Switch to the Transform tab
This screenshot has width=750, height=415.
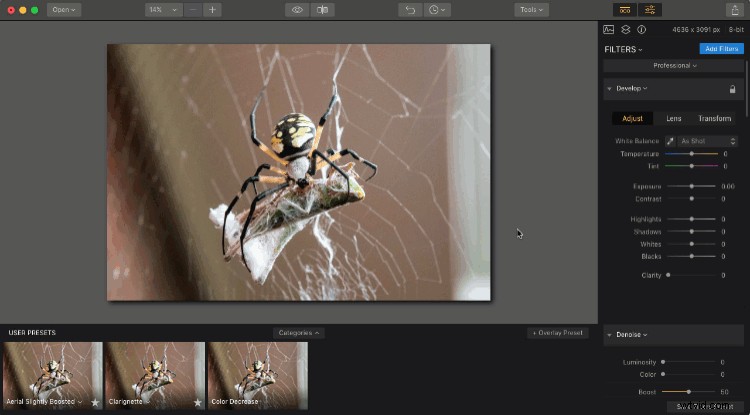pos(714,118)
